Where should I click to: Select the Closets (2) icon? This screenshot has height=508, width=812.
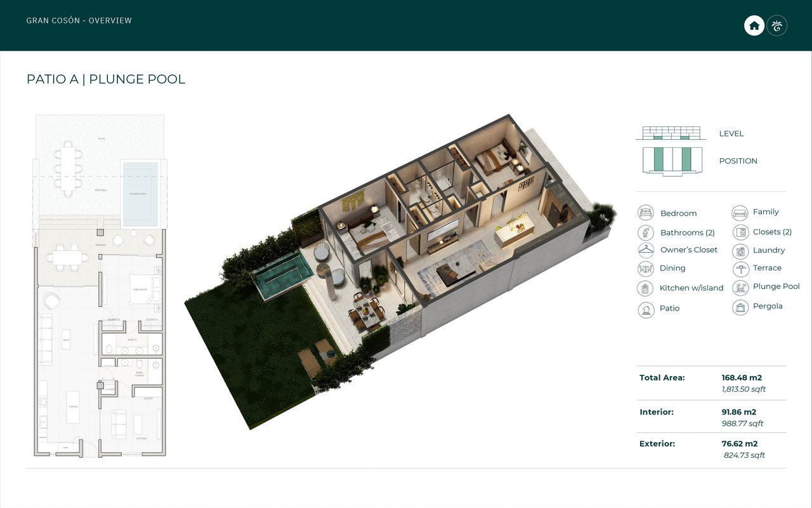click(740, 232)
